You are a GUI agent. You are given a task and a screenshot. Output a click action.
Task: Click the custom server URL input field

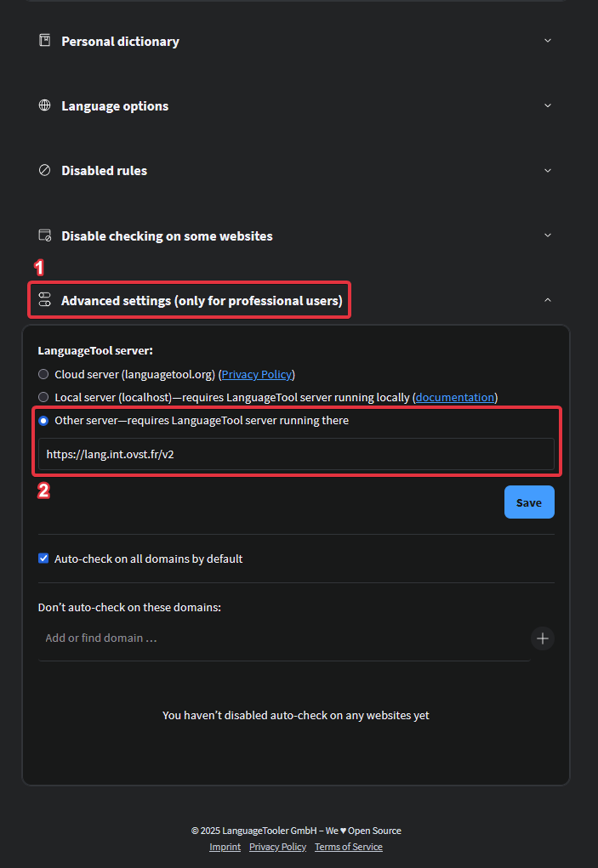(x=296, y=454)
